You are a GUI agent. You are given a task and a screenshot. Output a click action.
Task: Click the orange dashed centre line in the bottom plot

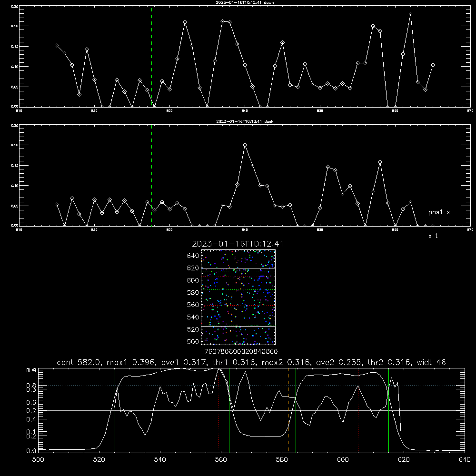[x=288, y=410]
